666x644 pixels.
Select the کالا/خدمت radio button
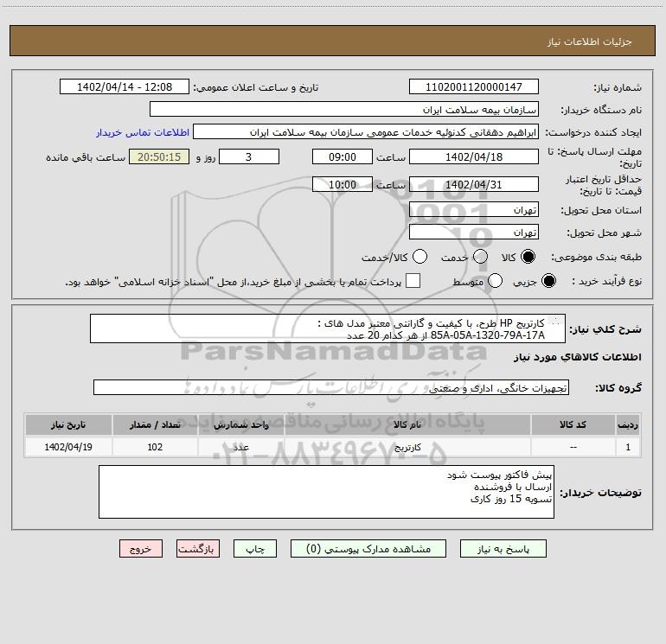419,257
